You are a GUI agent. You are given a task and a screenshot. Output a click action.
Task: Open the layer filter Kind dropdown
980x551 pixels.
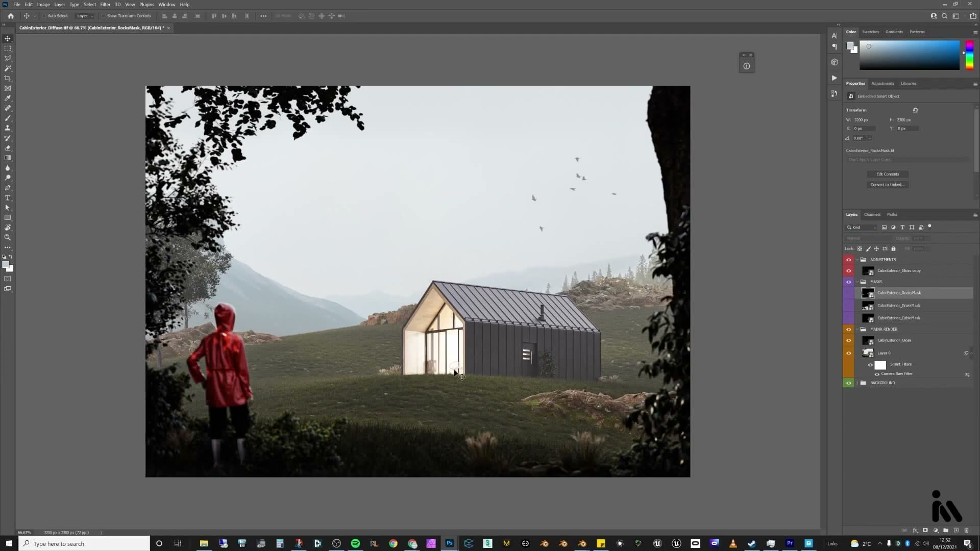point(862,228)
